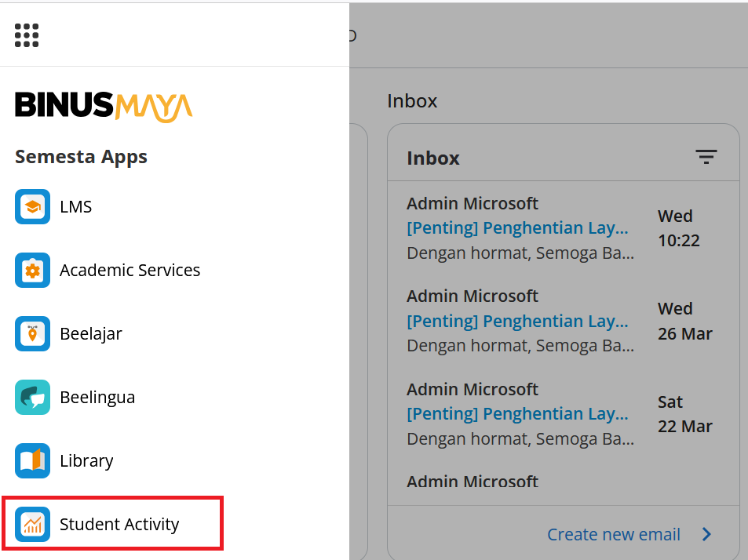Open the apps grid menu icon

pos(27,35)
